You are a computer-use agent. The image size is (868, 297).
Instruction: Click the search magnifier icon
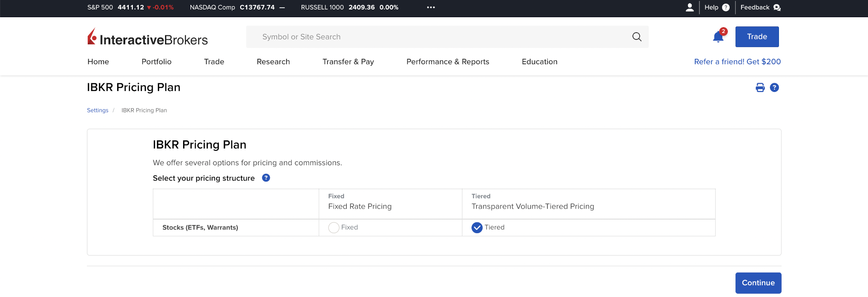click(x=637, y=37)
